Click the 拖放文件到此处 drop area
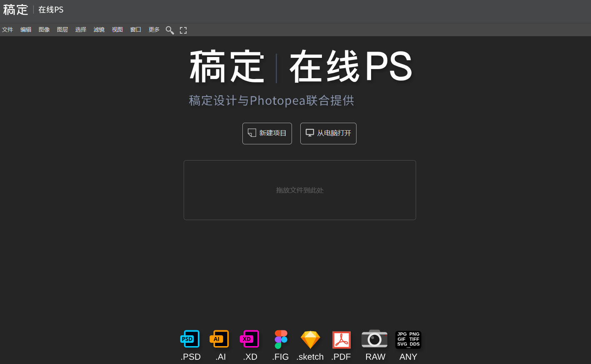The width and height of the screenshot is (591, 364). pos(300,190)
